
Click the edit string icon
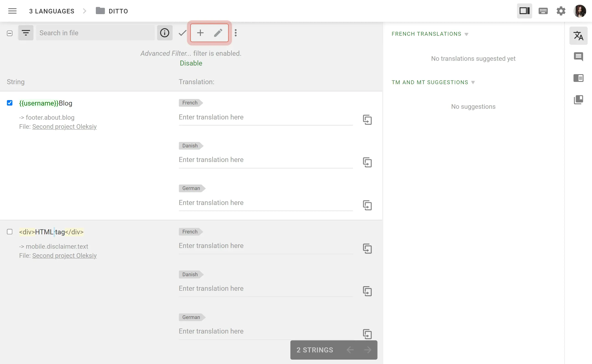pos(219,33)
